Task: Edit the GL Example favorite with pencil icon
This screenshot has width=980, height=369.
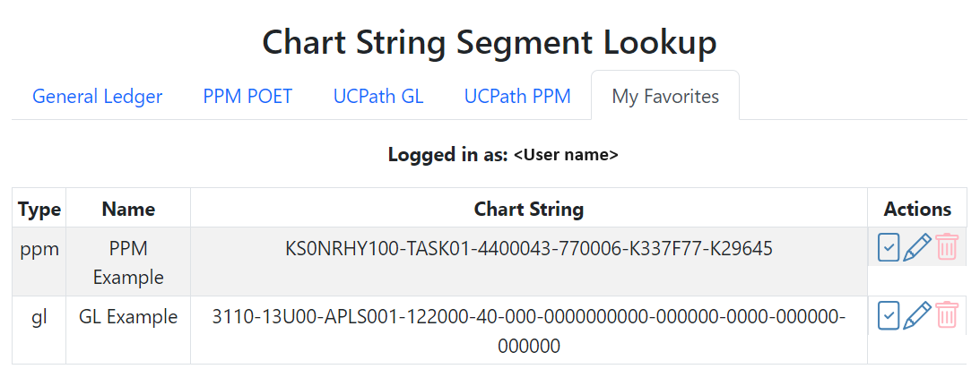Action: pos(916,315)
